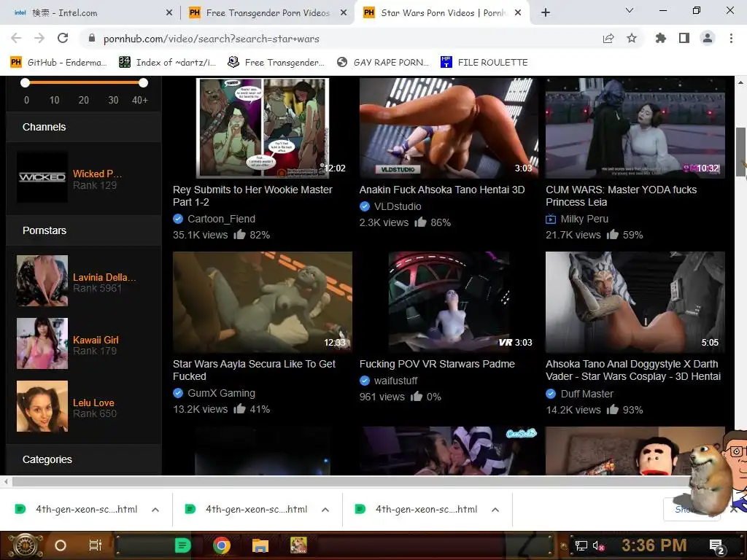Open the Kawaii Girl profile link
This screenshot has width=747, height=560.
[x=96, y=340]
